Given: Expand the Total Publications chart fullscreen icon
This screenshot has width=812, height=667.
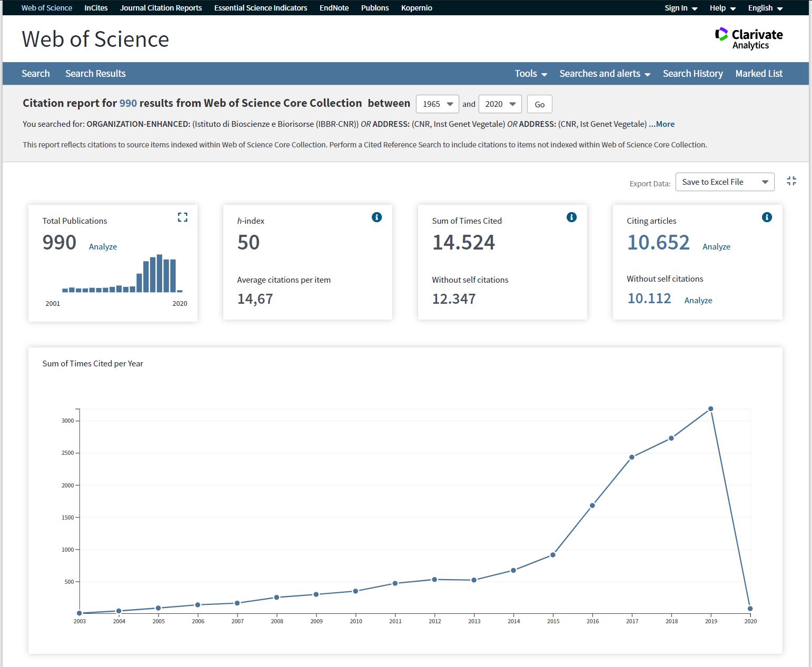Looking at the screenshot, I should 183,217.
